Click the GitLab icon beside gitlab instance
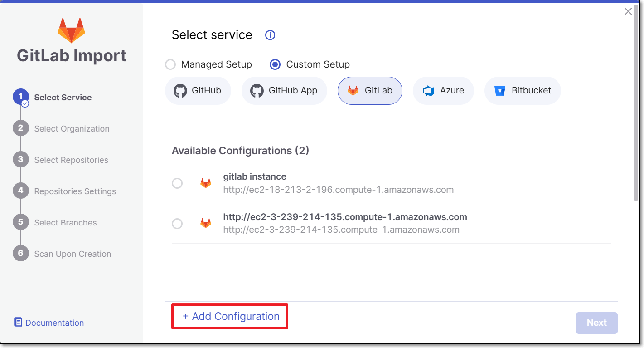The width and height of the screenshot is (644, 348). point(206,183)
